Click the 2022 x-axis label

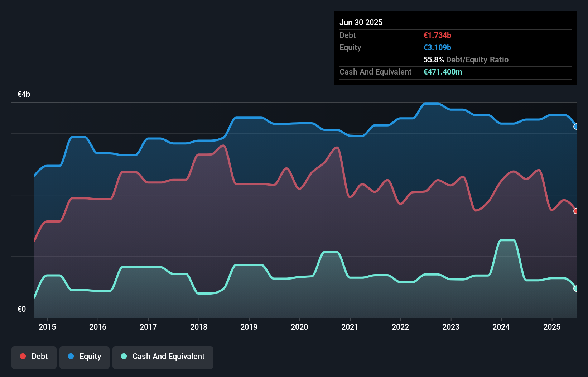400,327
